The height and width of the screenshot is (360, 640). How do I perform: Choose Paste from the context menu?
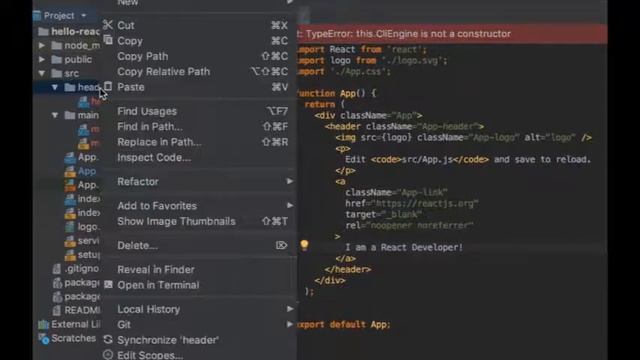198,87
